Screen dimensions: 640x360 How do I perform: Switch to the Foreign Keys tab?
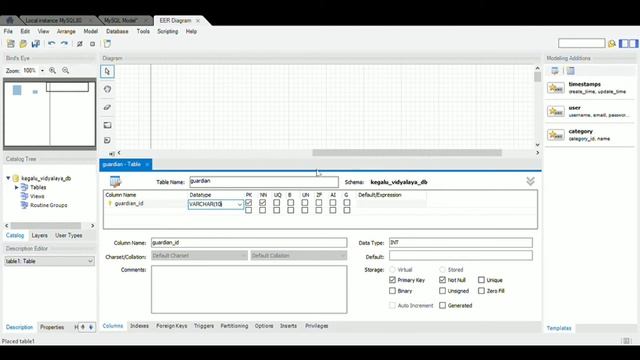tap(171, 326)
